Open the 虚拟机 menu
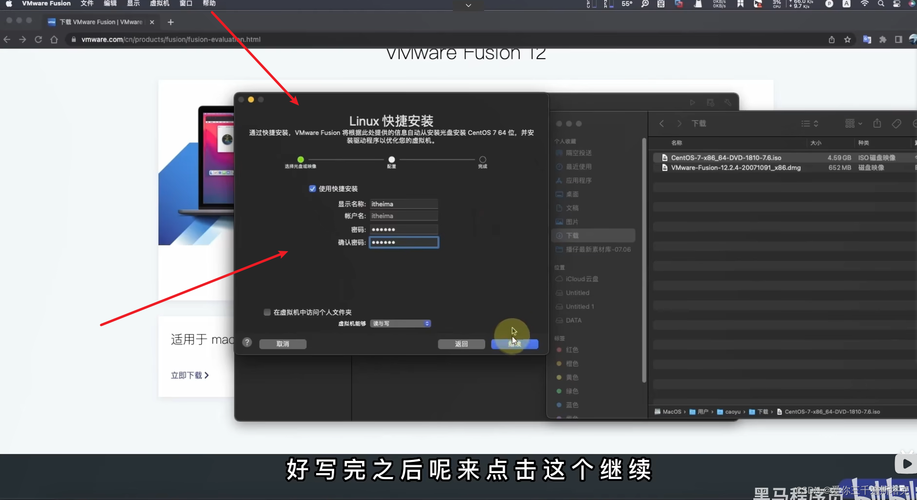Screen dimensions: 917x500 pos(159,4)
